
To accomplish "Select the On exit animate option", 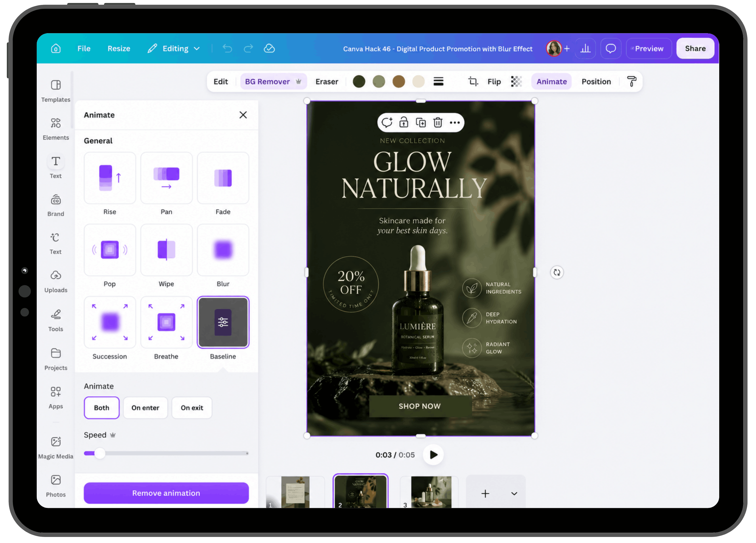I will click(192, 408).
